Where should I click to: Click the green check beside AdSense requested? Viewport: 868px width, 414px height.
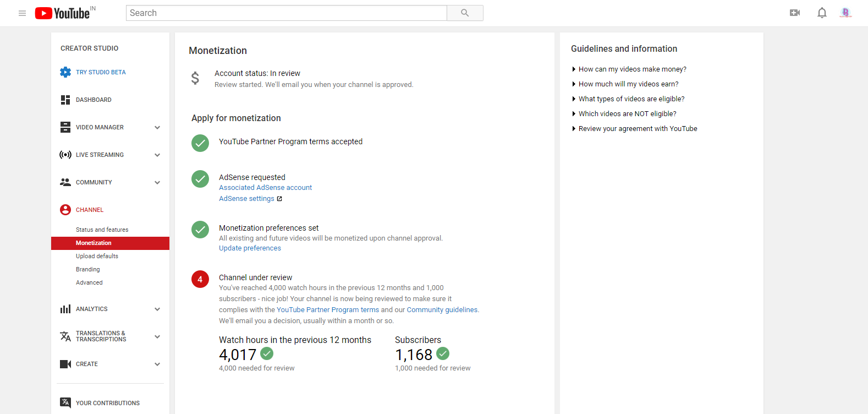click(200, 179)
